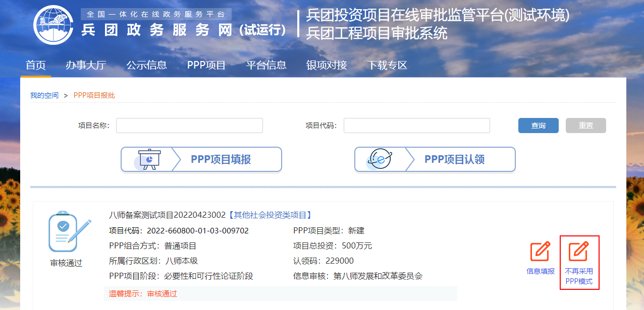The height and width of the screenshot is (310, 644).
Task: Click the 信息填报 edit icon
Action: point(540,252)
